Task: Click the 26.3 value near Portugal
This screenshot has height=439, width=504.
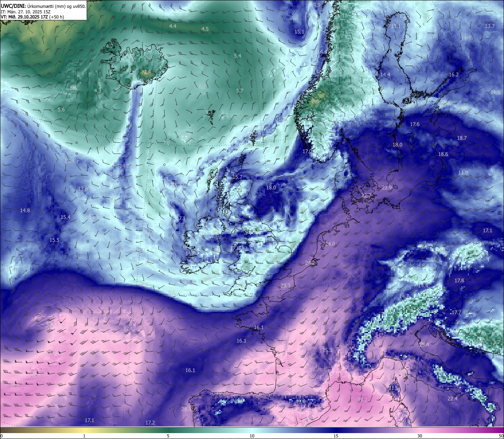Action: (186, 409)
